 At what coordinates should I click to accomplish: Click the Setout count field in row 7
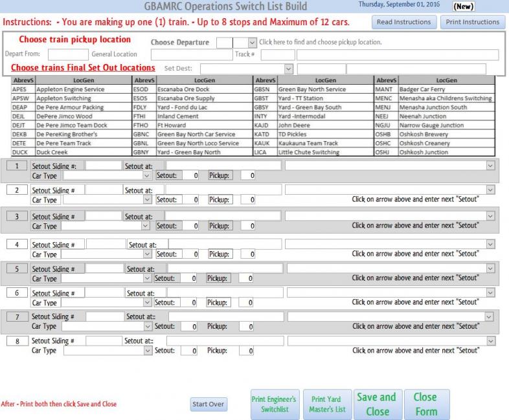pyautogui.click(x=189, y=326)
